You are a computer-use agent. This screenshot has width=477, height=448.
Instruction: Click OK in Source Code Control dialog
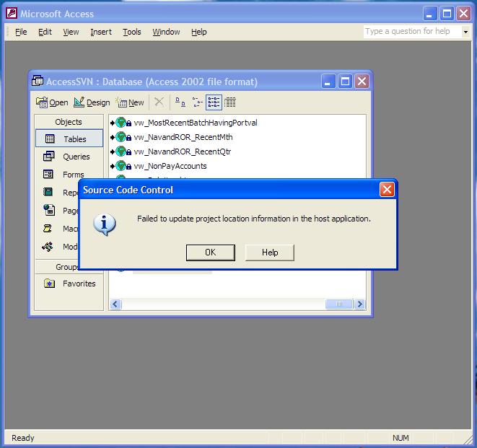tap(210, 252)
